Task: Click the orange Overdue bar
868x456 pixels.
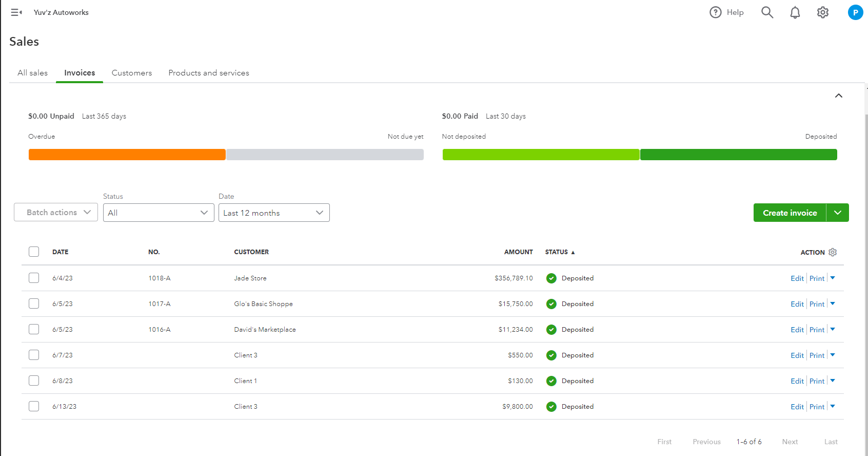Action: pyautogui.click(x=127, y=155)
